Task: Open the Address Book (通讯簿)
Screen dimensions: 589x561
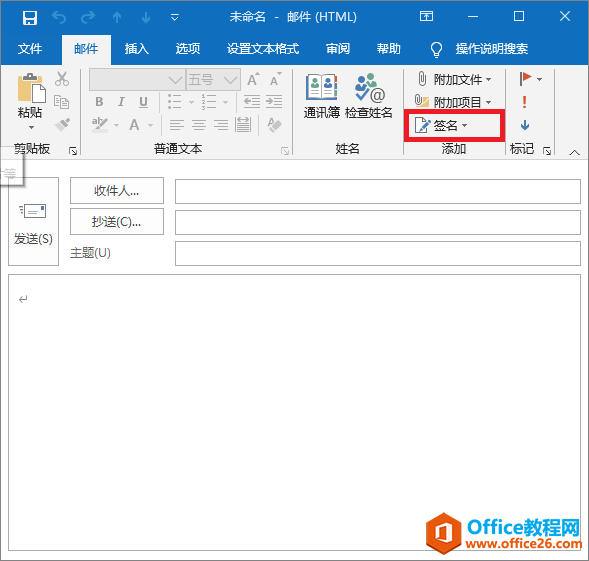Action: 322,96
